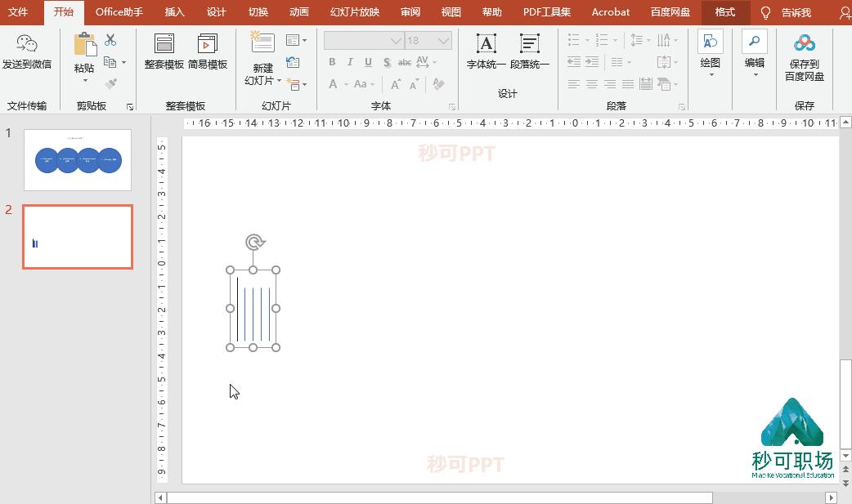
Task: Toggle Bold formatting
Action: [x=332, y=62]
